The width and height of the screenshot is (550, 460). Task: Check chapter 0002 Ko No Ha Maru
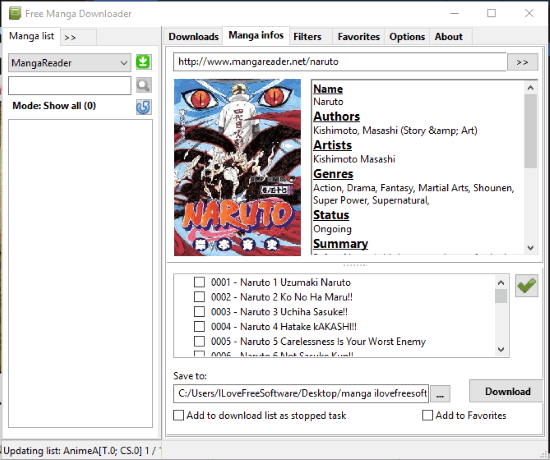199,297
